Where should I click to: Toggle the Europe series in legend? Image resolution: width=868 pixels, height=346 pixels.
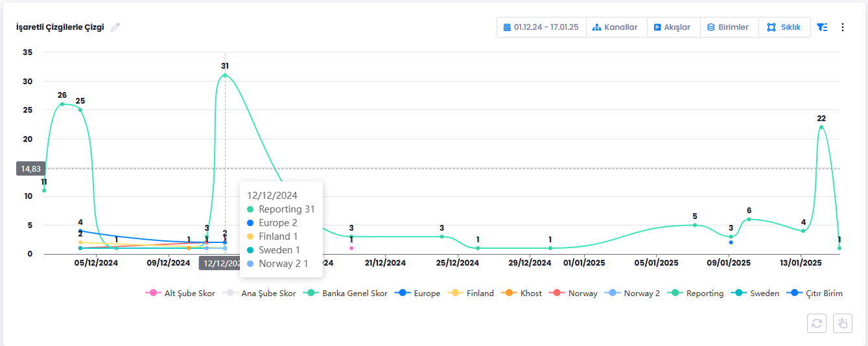pyautogui.click(x=427, y=294)
